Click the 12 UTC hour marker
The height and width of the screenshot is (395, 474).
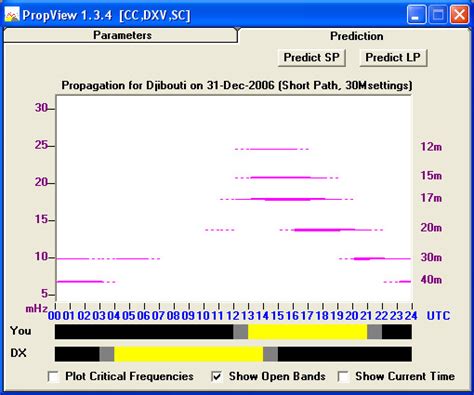pos(233,316)
